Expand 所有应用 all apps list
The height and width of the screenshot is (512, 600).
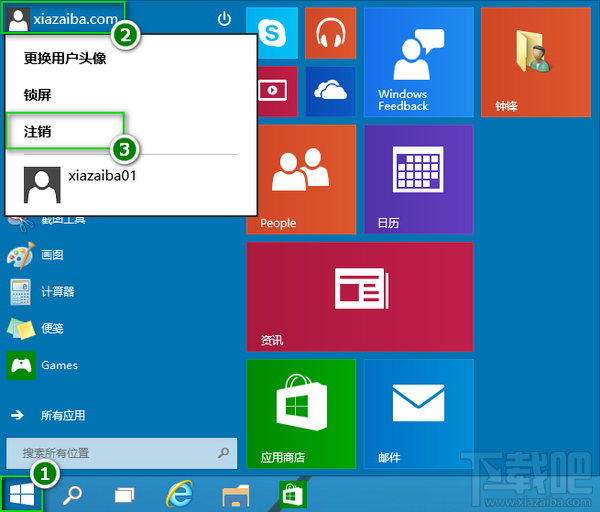(62, 415)
